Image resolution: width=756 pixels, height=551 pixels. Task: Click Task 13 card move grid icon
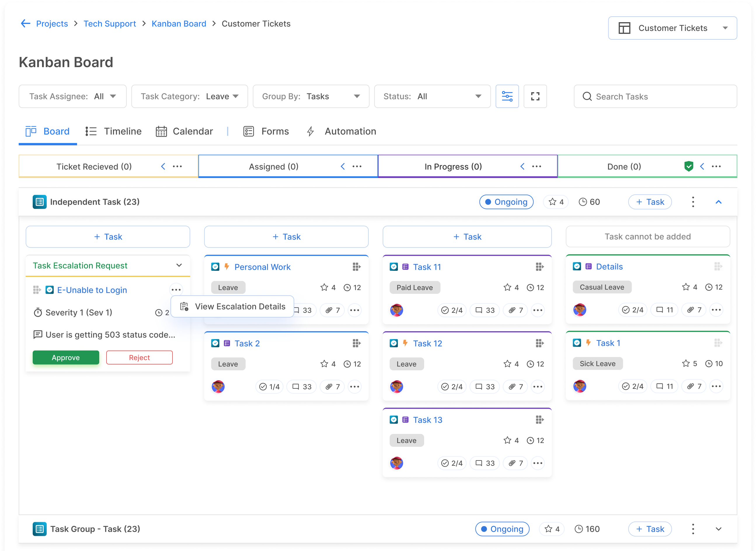pyautogui.click(x=539, y=419)
